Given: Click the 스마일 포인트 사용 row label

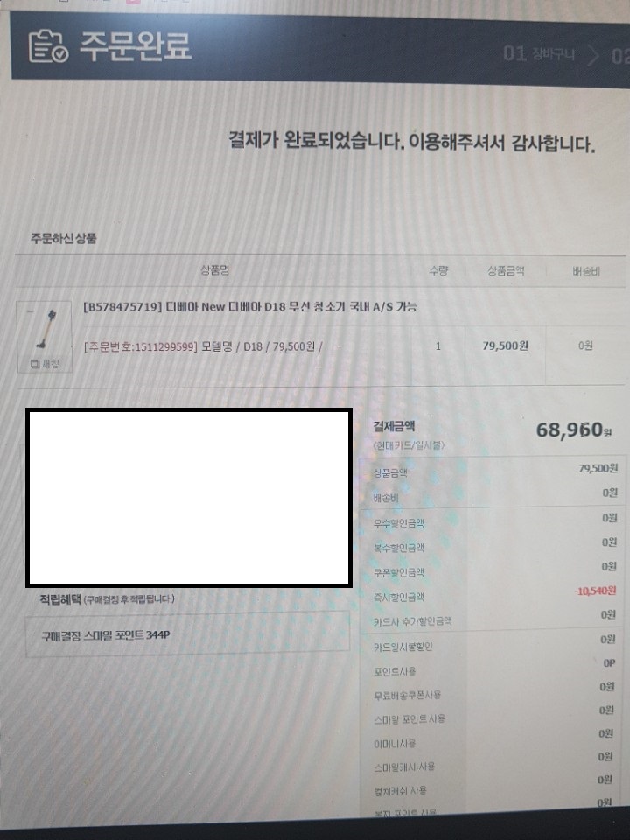Looking at the screenshot, I should click(409, 719).
